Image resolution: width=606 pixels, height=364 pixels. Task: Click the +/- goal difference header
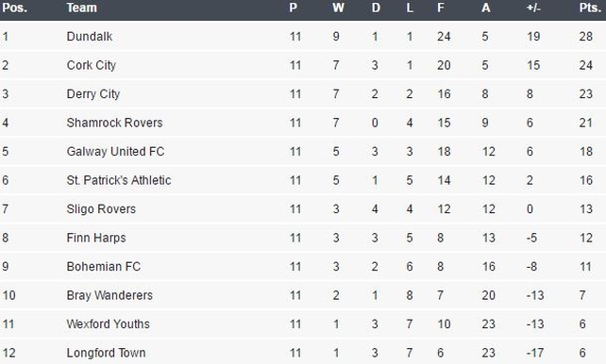tap(533, 8)
